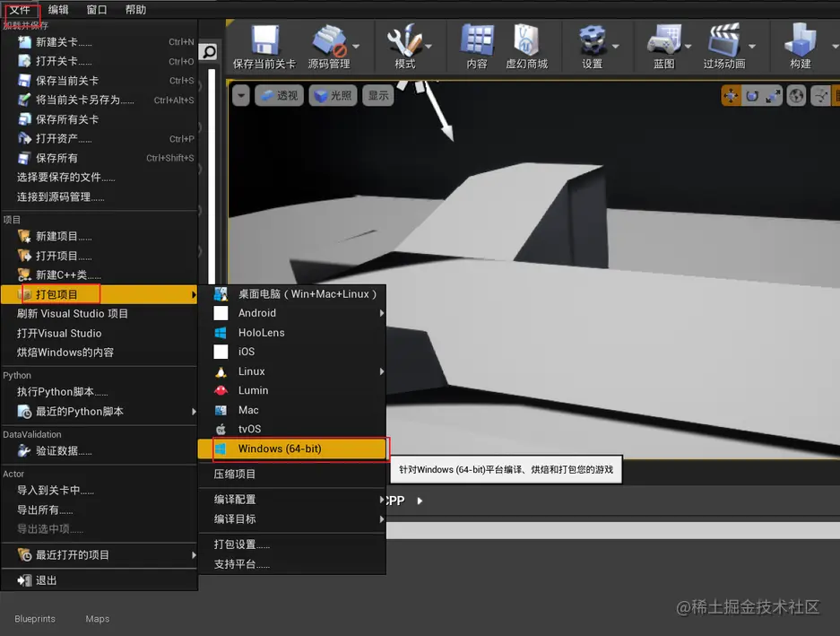The width and height of the screenshot is (840, 636).
Task: Open the File (文件) menu
Action: [x=21, y=10]
